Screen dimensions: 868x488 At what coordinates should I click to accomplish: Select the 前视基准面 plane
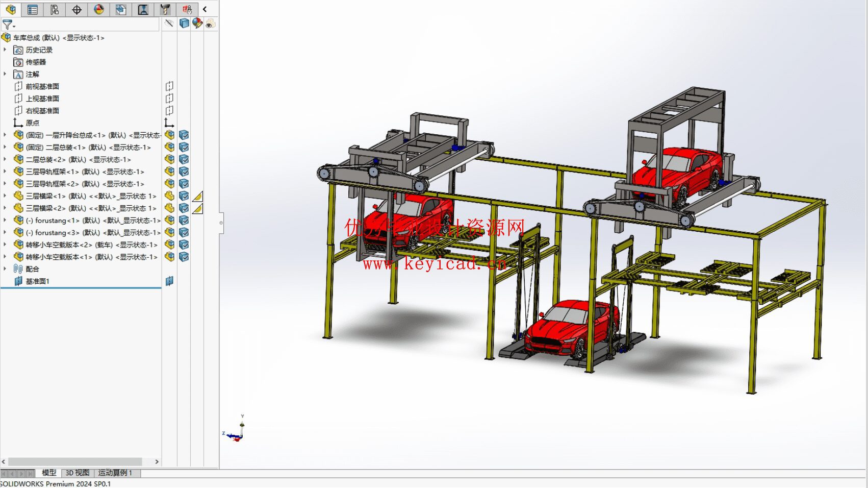point(42,87)
